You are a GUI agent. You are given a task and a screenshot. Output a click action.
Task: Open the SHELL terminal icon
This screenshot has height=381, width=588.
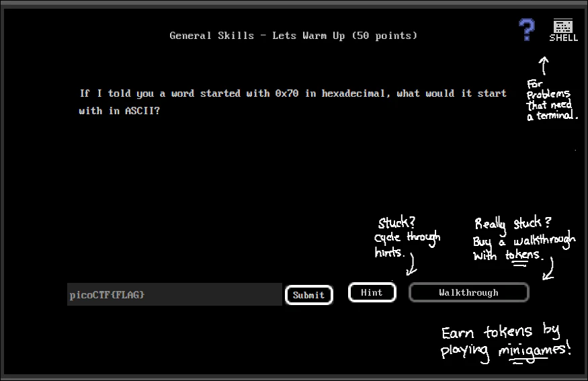pos(563,30)
